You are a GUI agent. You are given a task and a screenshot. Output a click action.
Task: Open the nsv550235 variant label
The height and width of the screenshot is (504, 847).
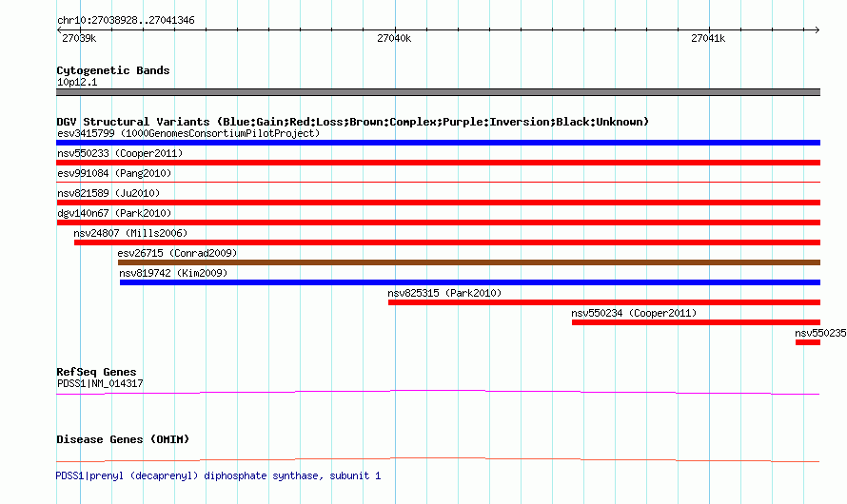(820, 333)
